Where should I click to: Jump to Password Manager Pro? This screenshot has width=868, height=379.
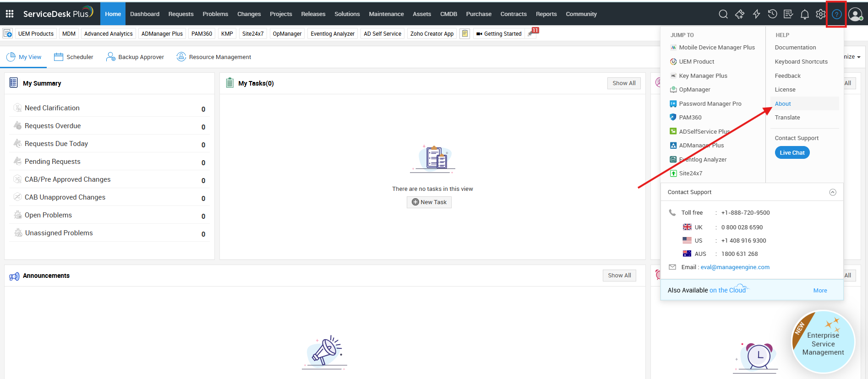click(x=710, y=104)
